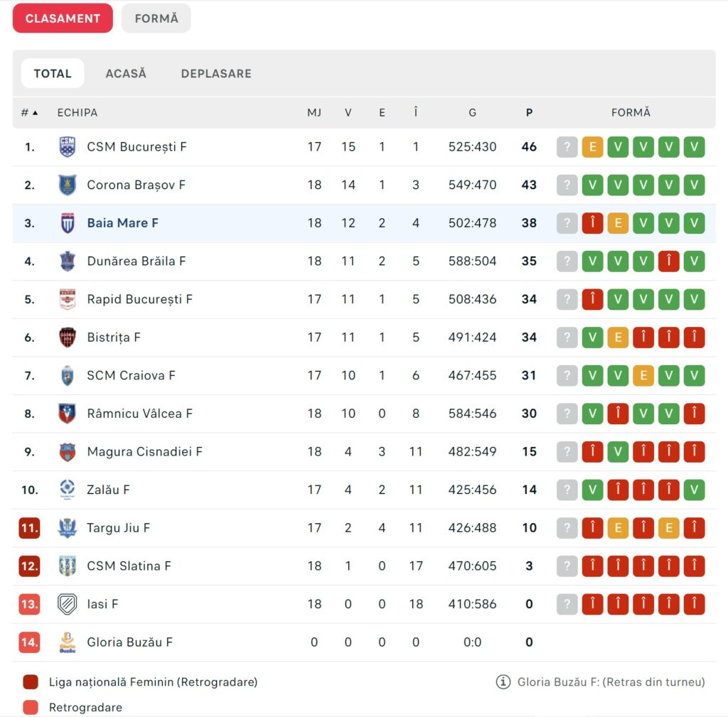
Task: Click the Iasi F shield logo
Action: click(x=67, y=604)
